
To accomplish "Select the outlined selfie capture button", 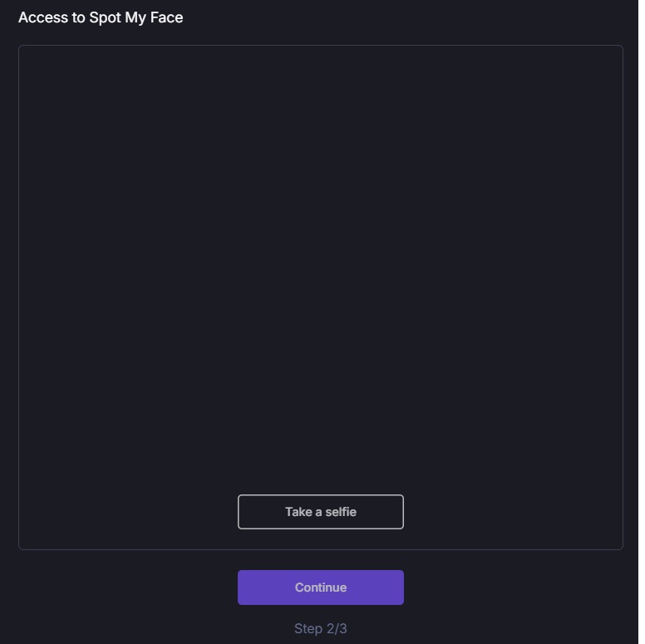I will tap(320, 512).
